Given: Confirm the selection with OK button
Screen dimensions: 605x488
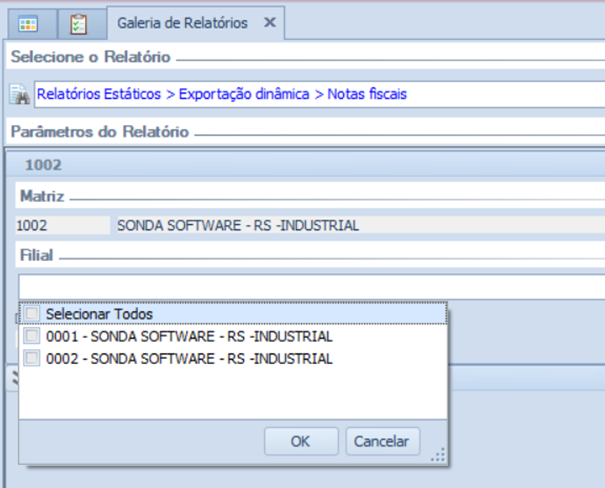Looking at the screenshot, I should coord(301,441).
